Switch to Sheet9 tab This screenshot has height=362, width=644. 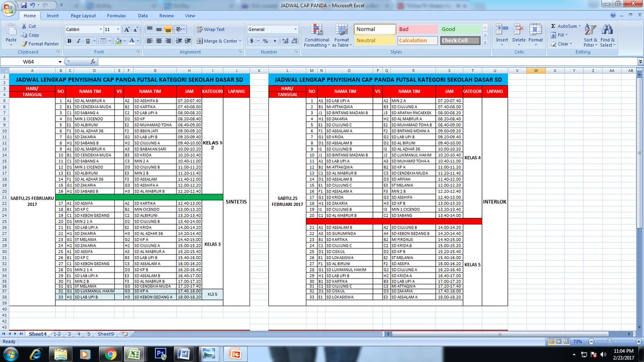coord(105,334)
